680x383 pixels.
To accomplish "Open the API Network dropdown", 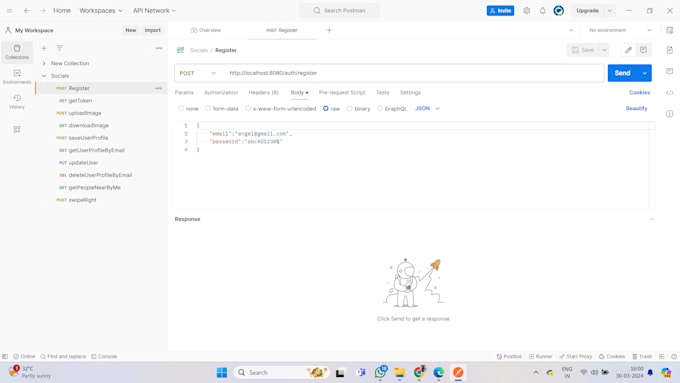I will [154, 10].
